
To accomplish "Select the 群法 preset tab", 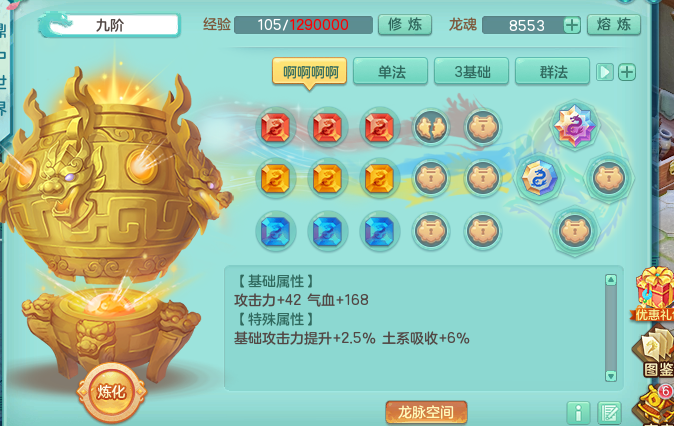I will point(552,71).
